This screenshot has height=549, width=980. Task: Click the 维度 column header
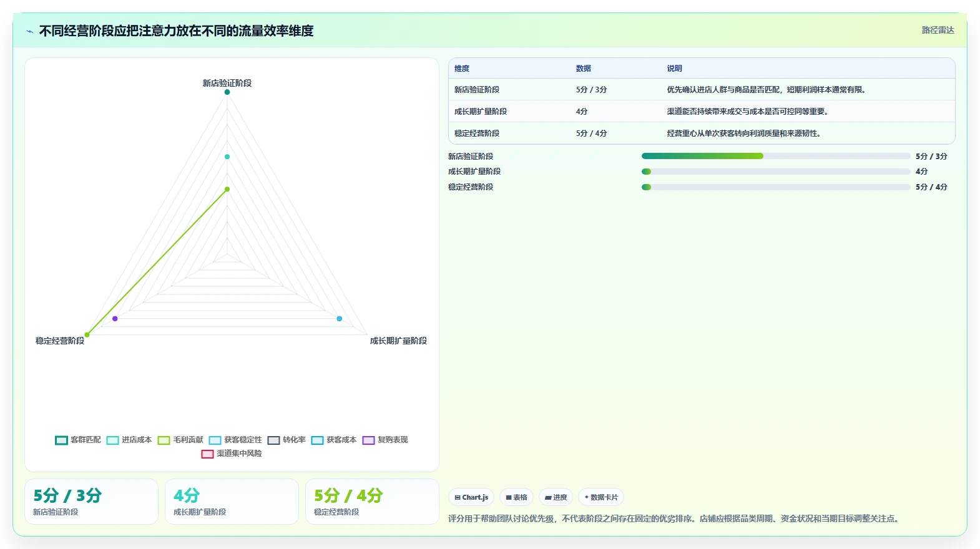coord(462,69)
